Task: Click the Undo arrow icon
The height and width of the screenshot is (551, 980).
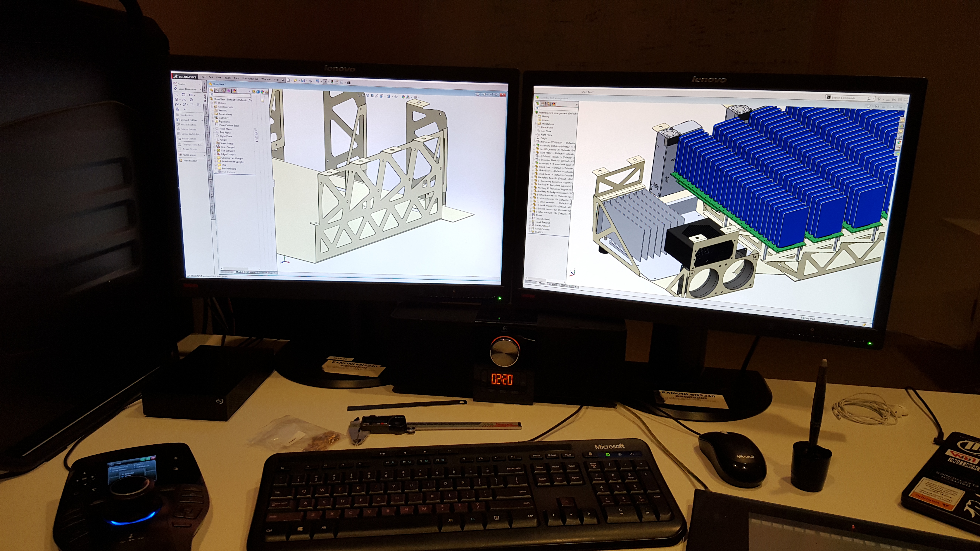Action: (x=317, y=81)
